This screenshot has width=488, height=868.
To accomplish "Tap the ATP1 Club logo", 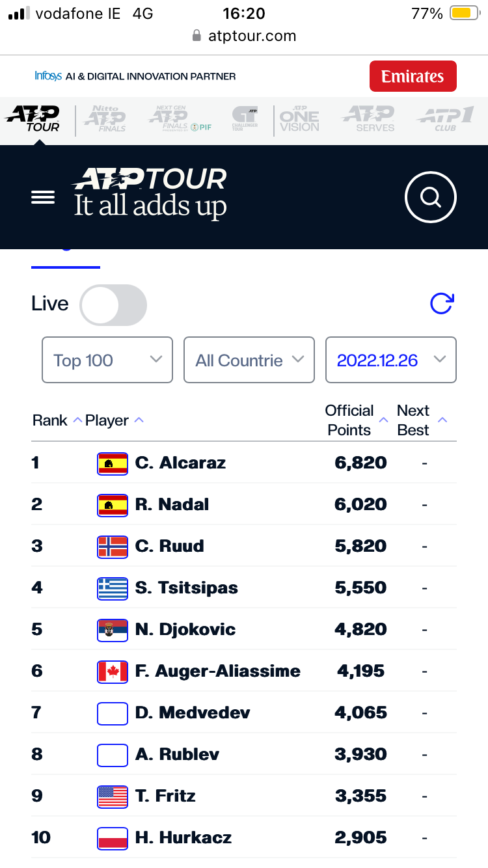I will (445, 118).
